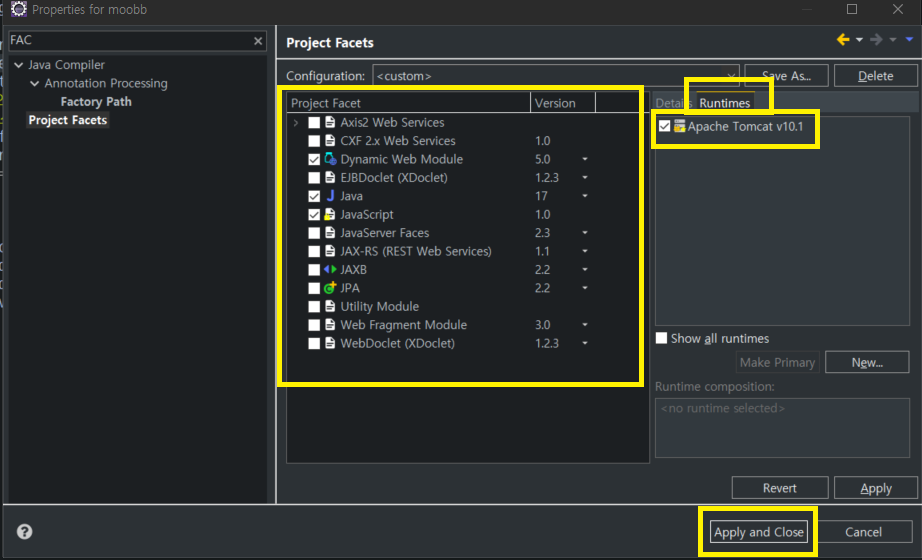Viewport: 922px width, 560px height.
Task: Select Project Facets in the tree
Action: click(x=68, y=120)
